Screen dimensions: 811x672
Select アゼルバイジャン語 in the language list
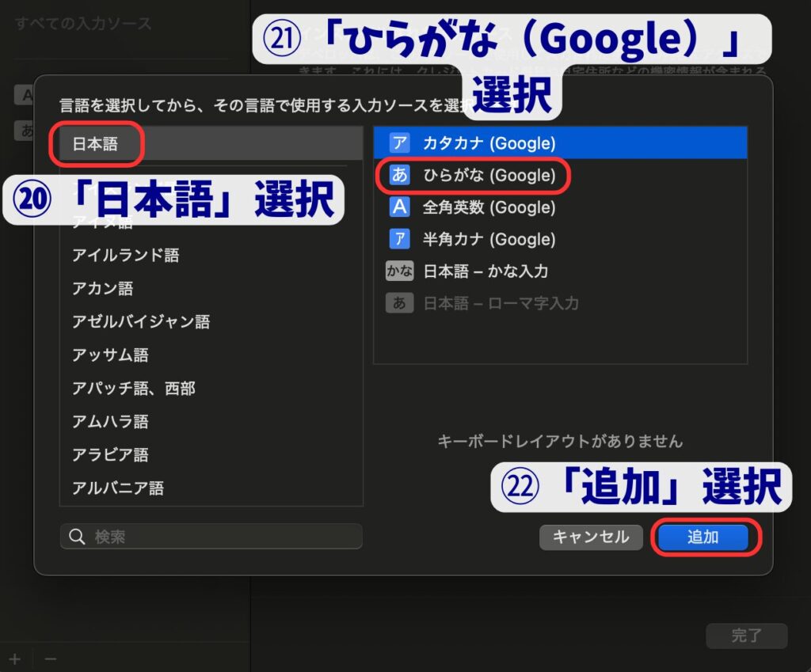(x=211, y=321)
